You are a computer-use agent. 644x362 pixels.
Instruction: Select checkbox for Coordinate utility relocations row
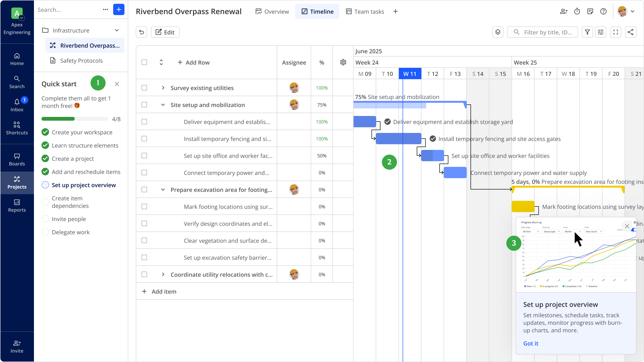click(x=144, y=274)
